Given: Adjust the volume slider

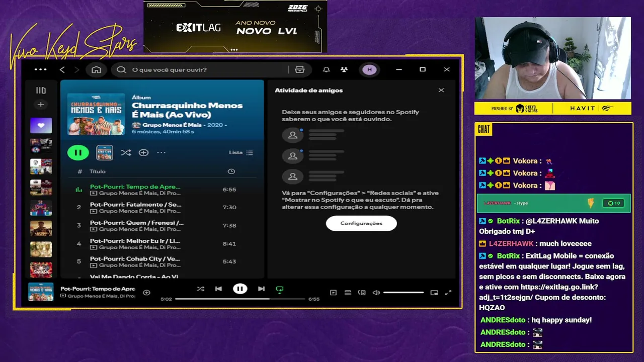Looking at the screenshot, I should pyautogui.click(x=404, y=293).
